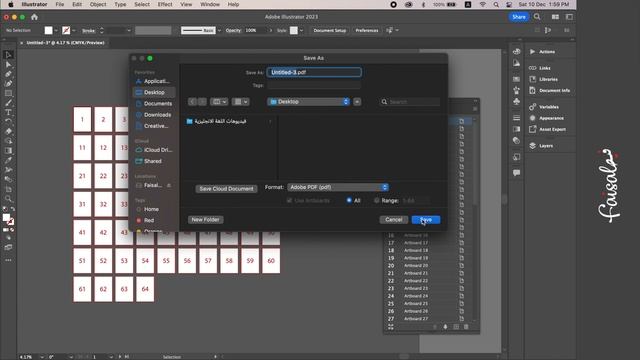640x360 pixels.
Task: Click the Style swatch in control bar
Action: click(x=293, y=31)
